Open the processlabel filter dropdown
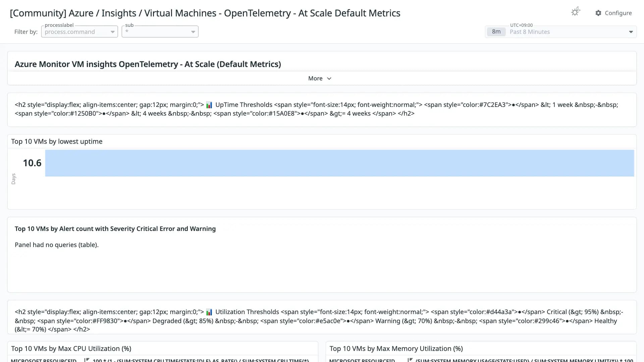 (x=79, y=32)
